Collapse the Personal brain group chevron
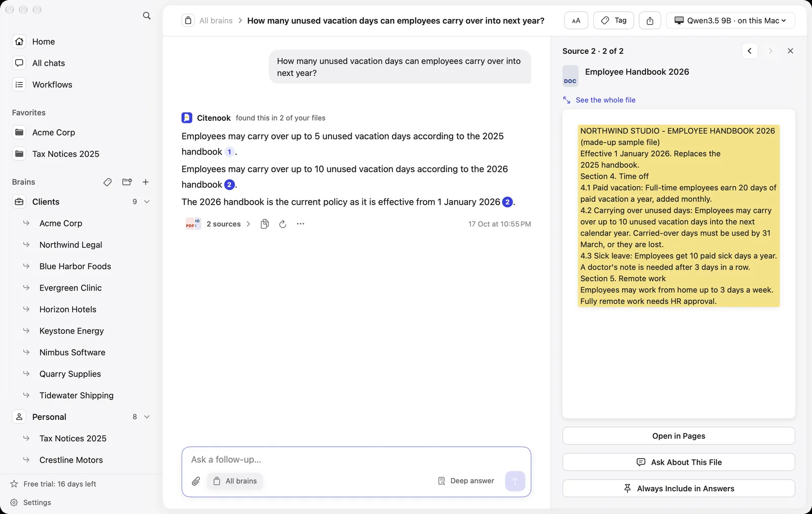 147,417
